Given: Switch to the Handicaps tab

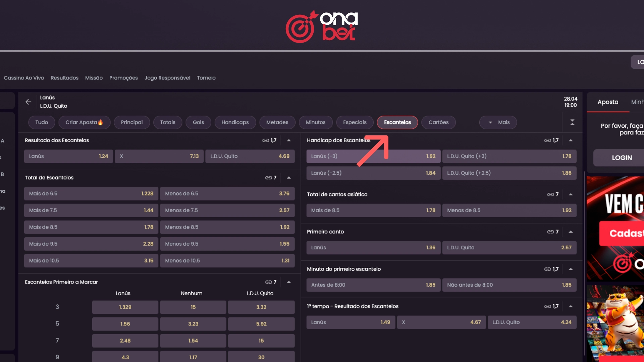Looking at the screenshot, I should tap(235, 122).
